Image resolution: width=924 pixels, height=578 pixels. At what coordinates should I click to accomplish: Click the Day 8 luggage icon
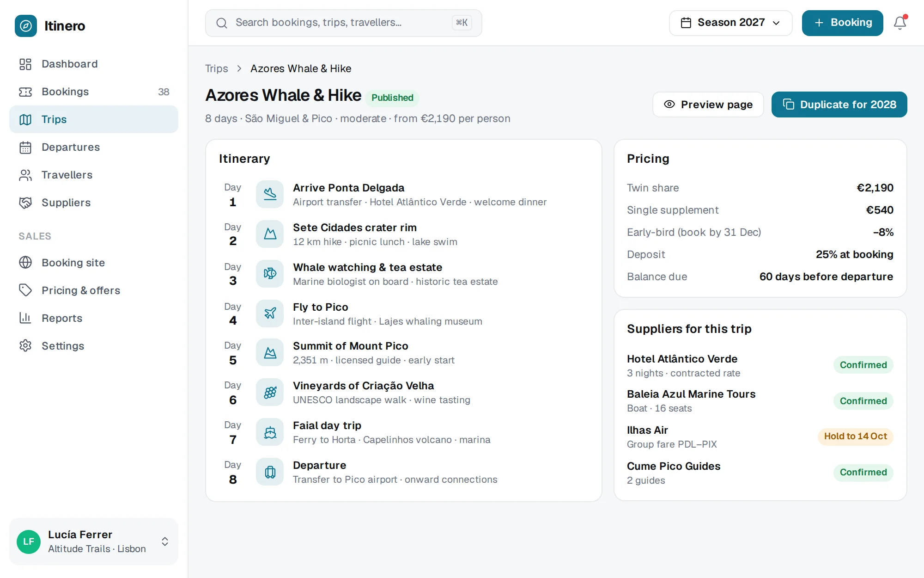[x=270, y=472]
